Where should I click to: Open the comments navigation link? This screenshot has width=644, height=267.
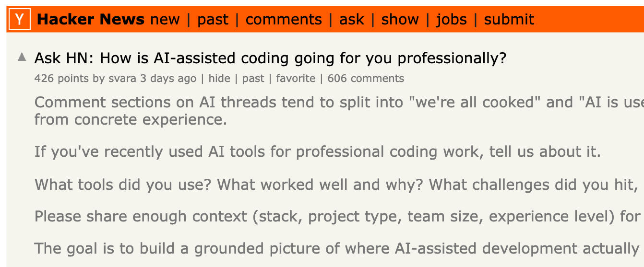(x=284, y=20)
